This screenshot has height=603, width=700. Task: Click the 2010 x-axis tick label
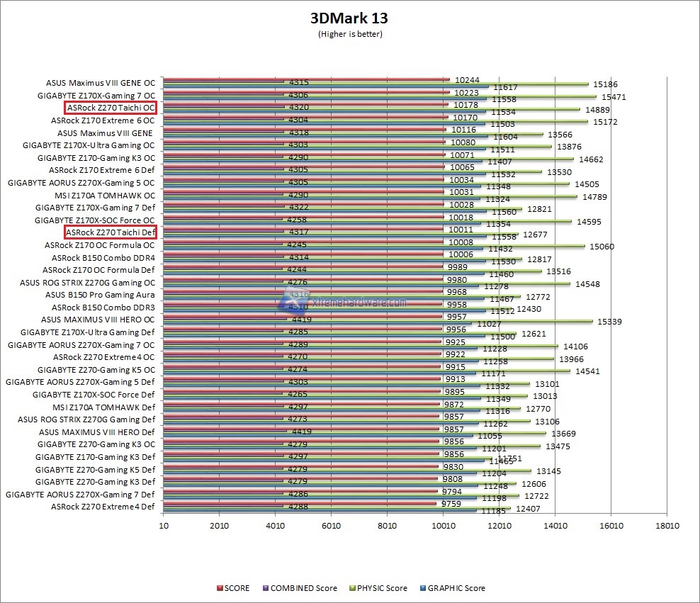click(220, 526)
